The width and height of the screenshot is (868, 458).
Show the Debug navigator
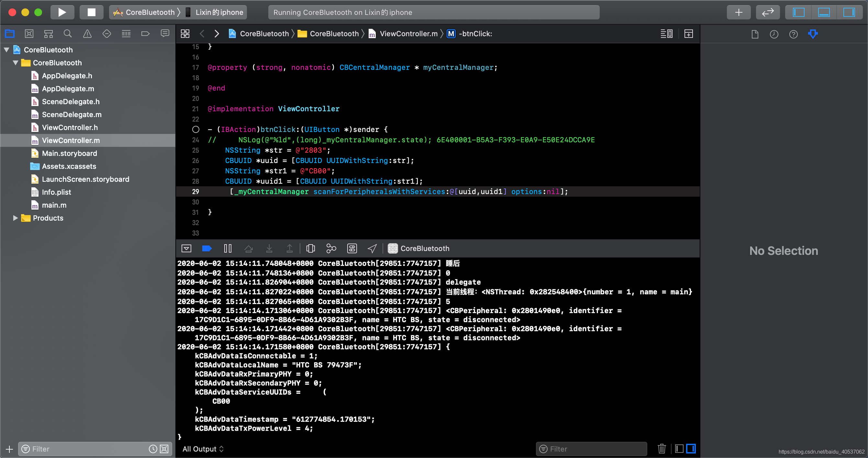point(126,34)
